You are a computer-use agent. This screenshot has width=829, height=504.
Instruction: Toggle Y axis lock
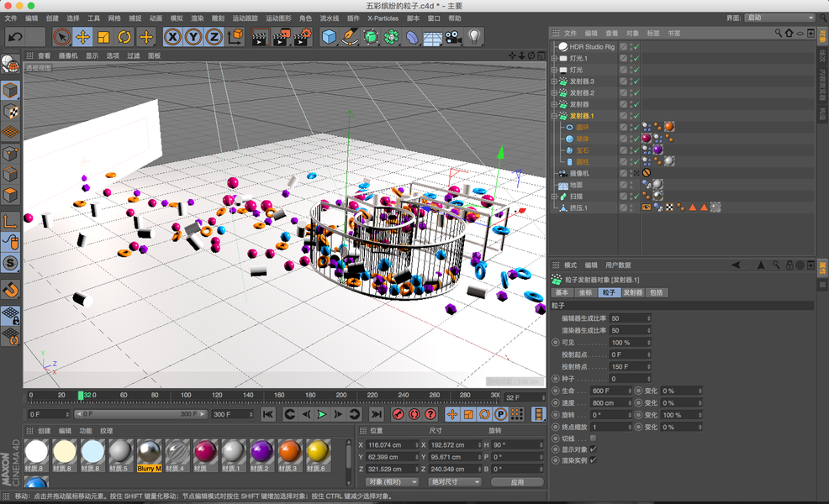(193, 37)
